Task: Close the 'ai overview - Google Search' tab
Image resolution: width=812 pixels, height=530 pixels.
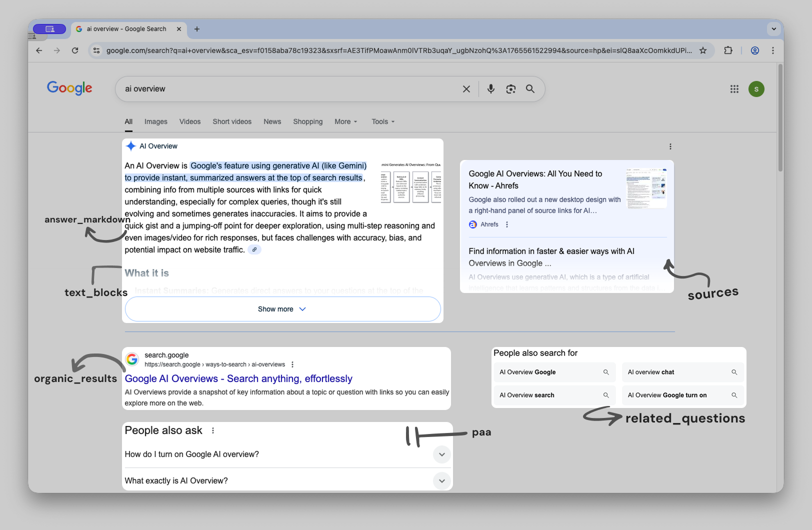Action: 179,29
